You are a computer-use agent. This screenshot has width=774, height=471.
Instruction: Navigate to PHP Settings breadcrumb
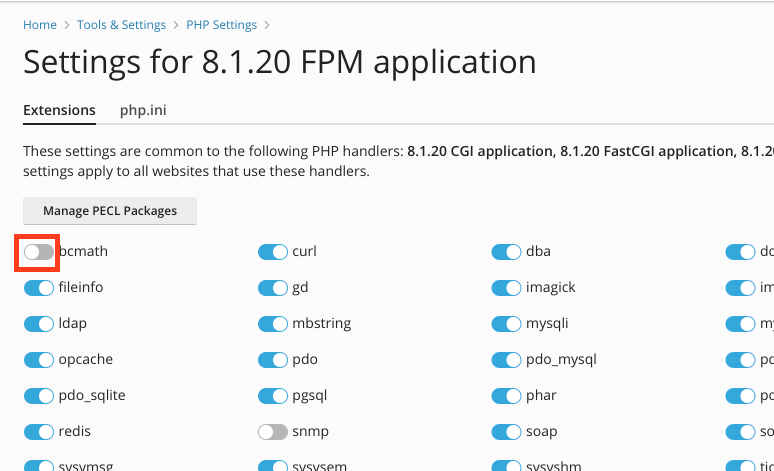click(221, 24)
